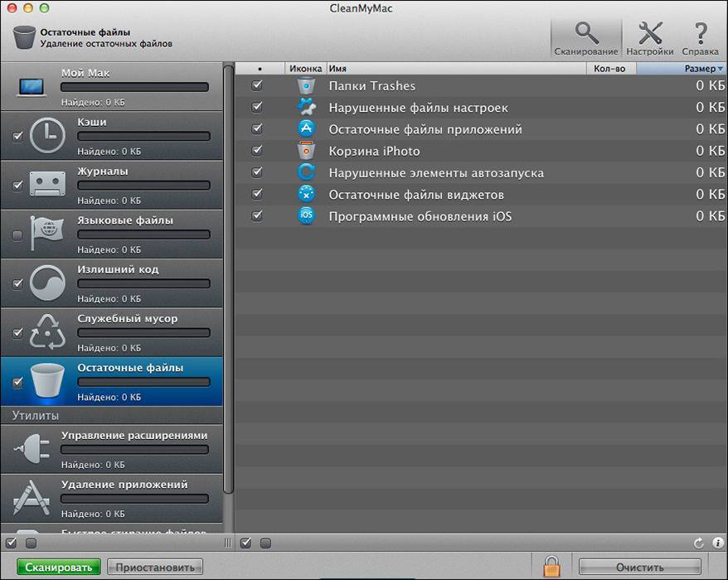Image resolution: width=728 pixels, height=580 pixels.
Task: Click the info icon at bottom right
Action: [717, 544]
